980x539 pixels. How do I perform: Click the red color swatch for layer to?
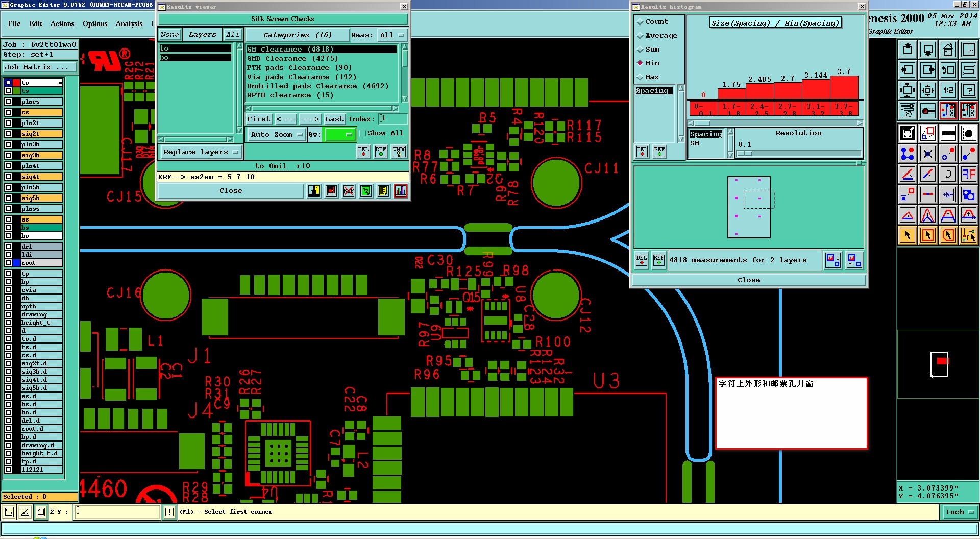pos(16,83)
